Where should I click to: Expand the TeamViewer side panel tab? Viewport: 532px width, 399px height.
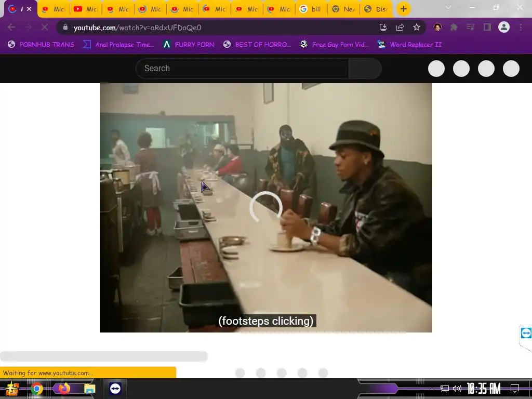click(x=526, y=334)
